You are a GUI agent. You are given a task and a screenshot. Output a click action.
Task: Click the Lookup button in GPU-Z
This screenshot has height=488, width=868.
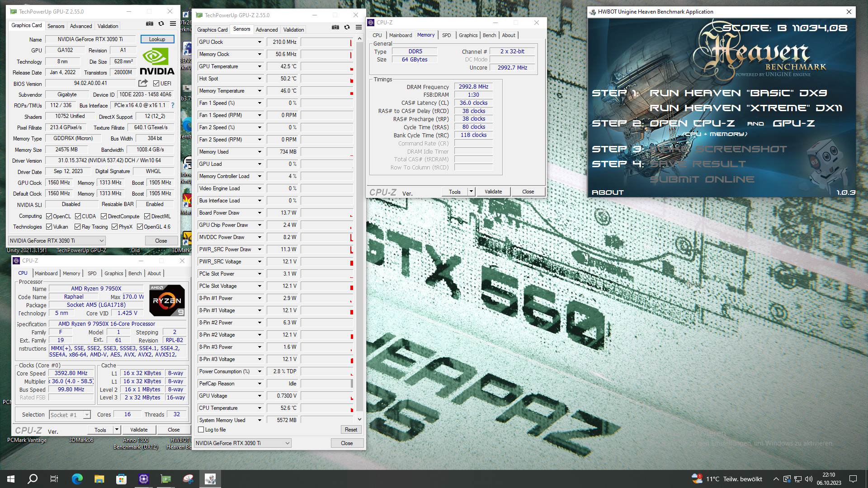point(157,39)
